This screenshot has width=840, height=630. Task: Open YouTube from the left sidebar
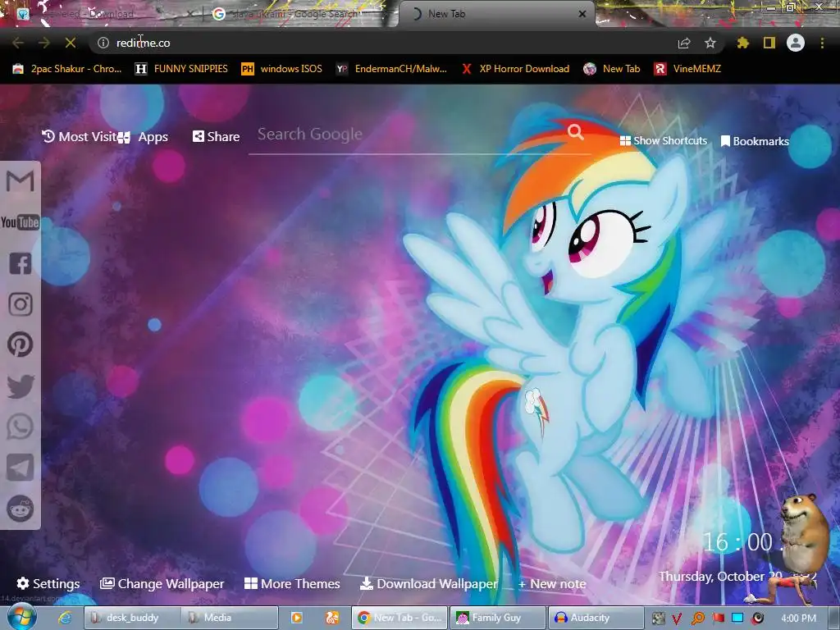click(x=20, y=221)
